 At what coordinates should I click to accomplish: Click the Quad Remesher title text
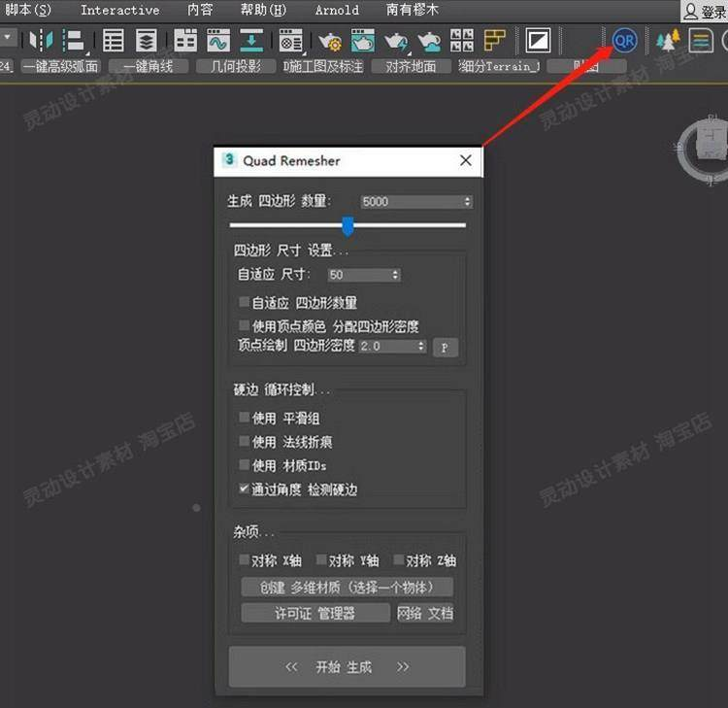(x=291, y=161)
